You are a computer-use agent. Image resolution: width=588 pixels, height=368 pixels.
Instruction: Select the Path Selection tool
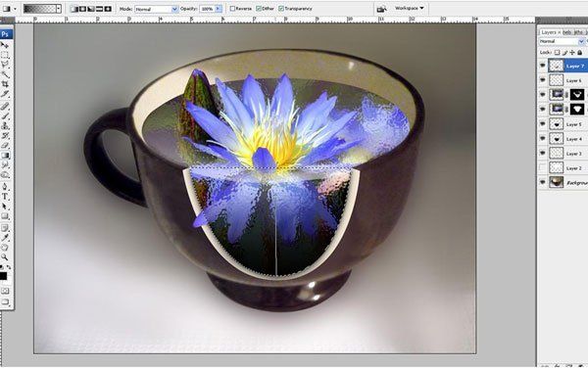pyautogui.click(x=5, y=206)
